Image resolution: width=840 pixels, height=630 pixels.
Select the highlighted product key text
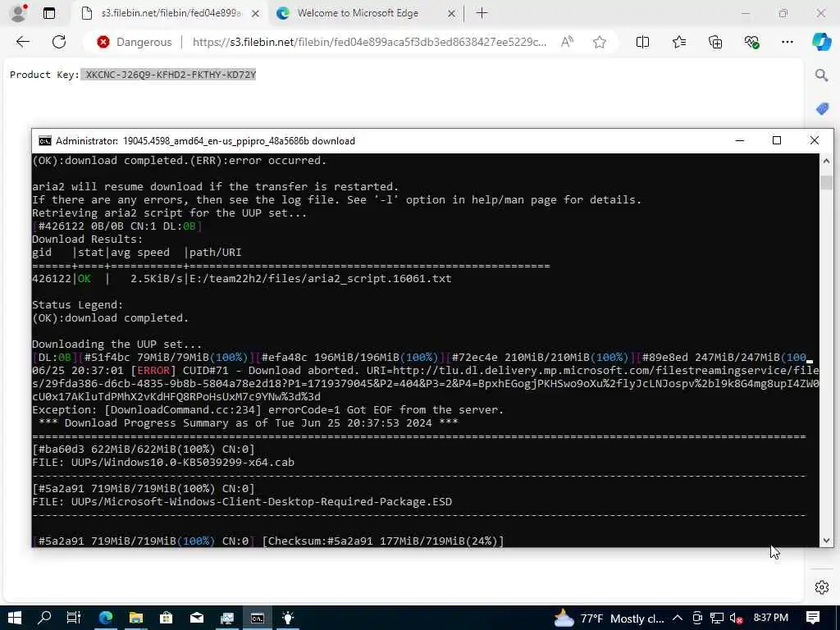(x=169, y=75)
